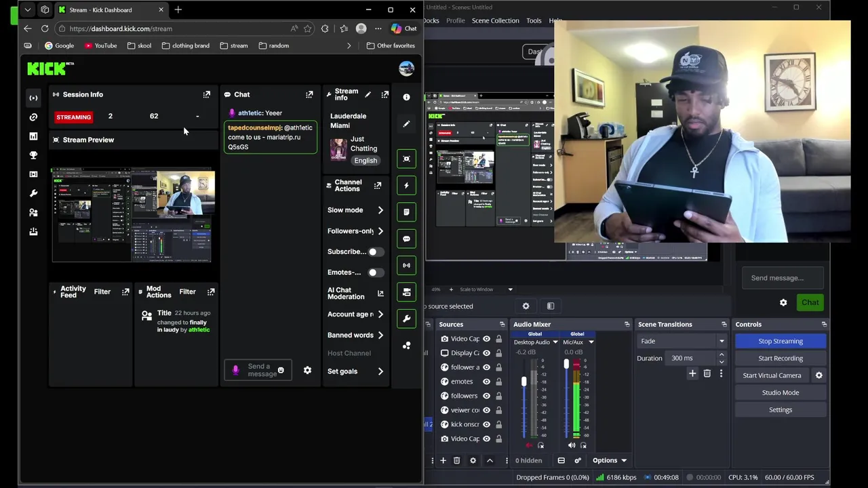Open the Kick sidebar stream icon at top
Screen dimensions: 868x488
(33, 98)
